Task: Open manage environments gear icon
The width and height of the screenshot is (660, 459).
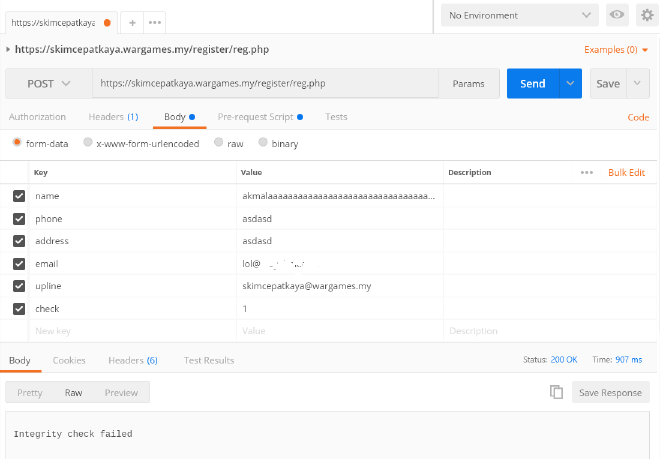Action: (645, 15)
